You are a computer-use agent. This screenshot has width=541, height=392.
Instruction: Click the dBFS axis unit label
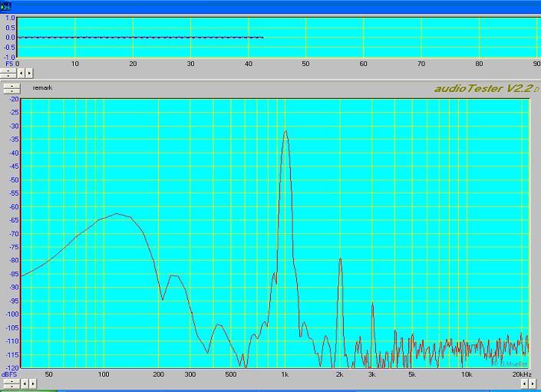point(9,374)
